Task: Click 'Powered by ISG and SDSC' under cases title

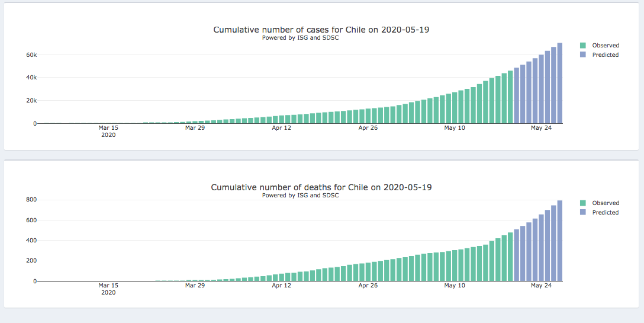Action: click(300, 38)
